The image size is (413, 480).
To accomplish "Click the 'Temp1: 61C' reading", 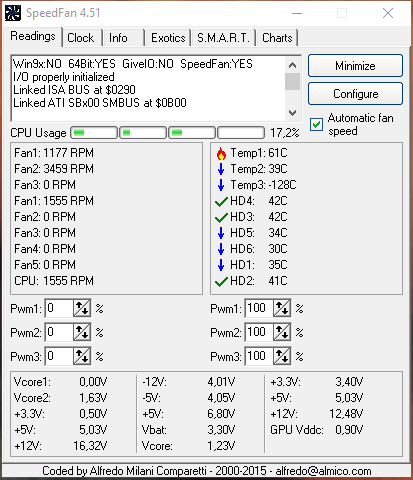I will pyautogui.click(x=259, y=153).
